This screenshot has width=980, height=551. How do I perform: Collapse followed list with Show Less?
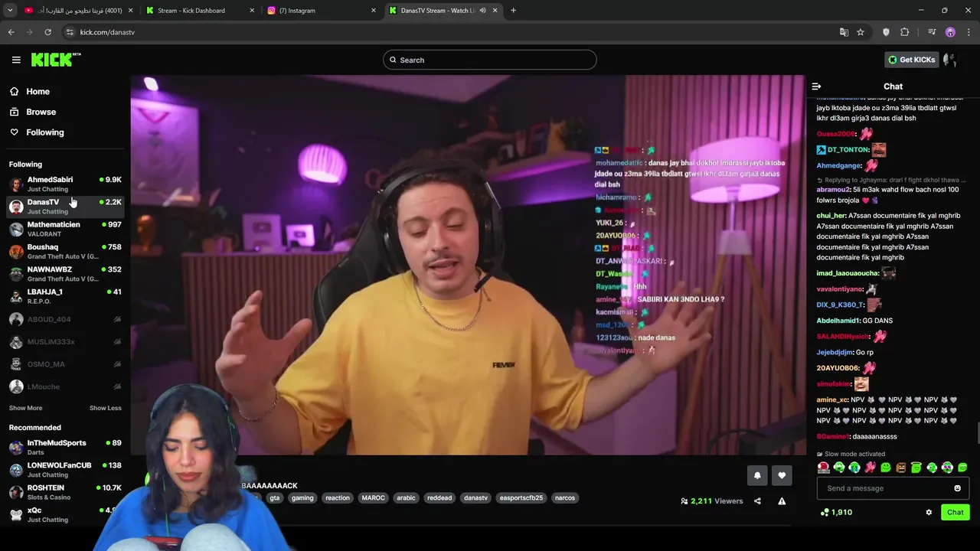(x=105, y=408)
